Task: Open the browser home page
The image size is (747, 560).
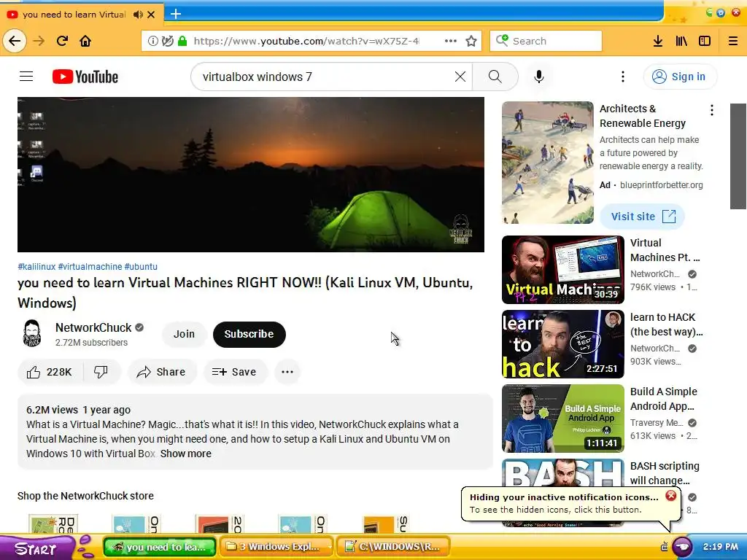Action: point(85,41)
